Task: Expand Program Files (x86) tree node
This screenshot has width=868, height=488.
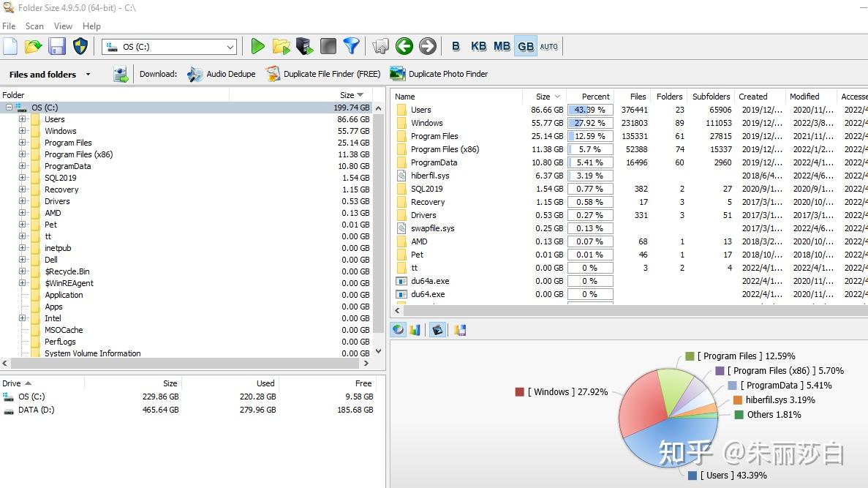Action: [x=22, y=154]
